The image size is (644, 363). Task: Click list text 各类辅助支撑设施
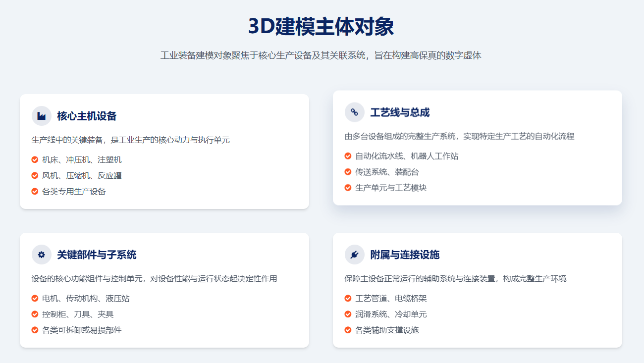(387, 330)
